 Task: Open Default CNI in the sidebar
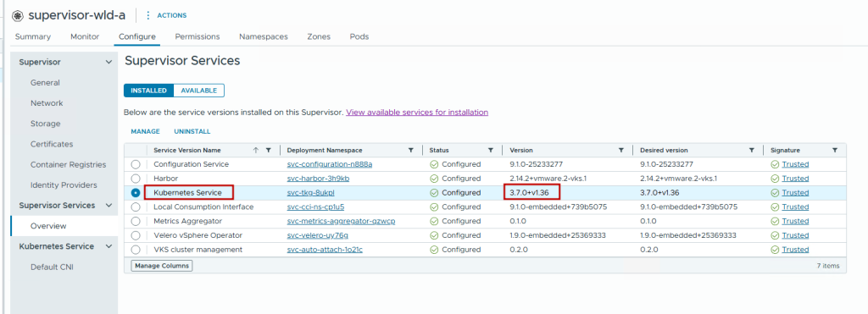(52, 267)
